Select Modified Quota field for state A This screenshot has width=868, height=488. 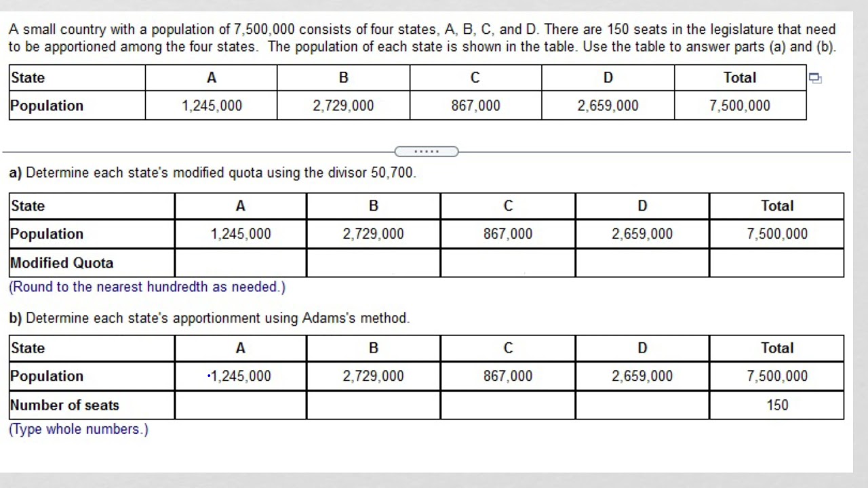click(241, 263)
